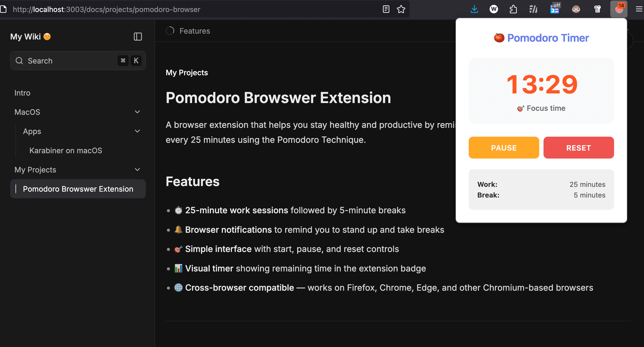Image resolution: width=644 pixels, height=347 pixels.
Task: Select Pomodoro Browswer Extension sidebar item
Action: (x=78, y=189)
